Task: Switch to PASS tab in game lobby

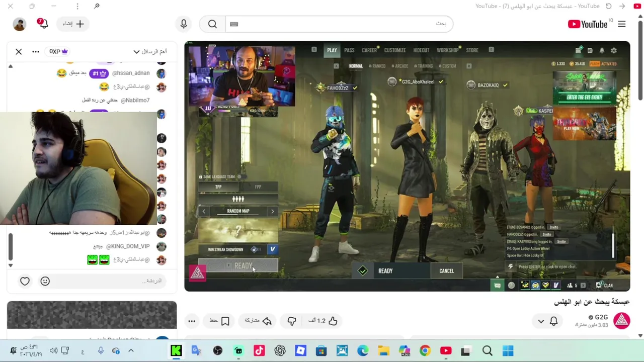Action: pyautogui.click(x=349, y=50)
